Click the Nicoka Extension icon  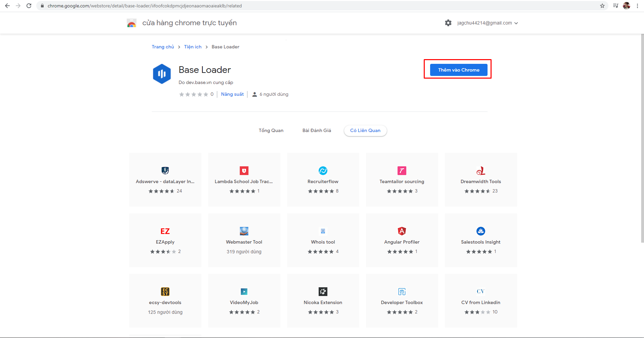[x=323, y=292]
